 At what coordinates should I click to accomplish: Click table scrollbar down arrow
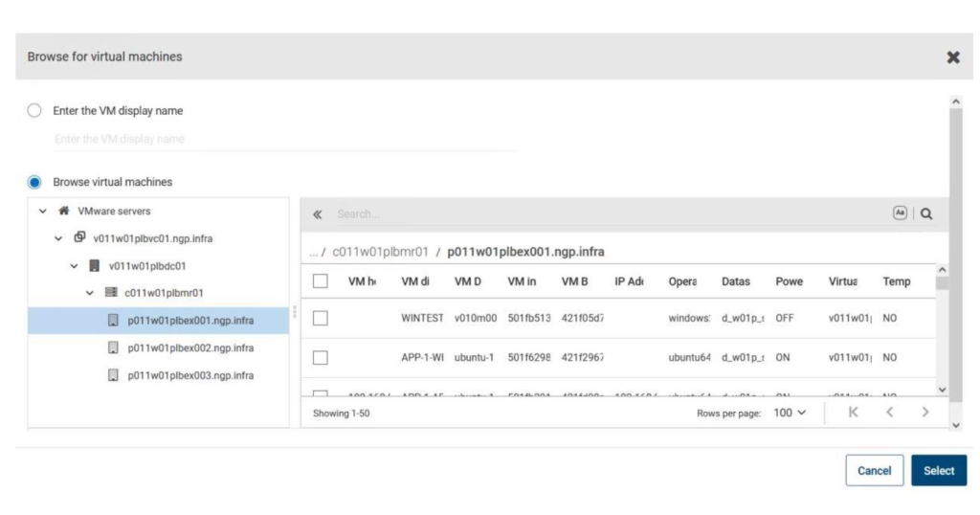pos(942,390)
